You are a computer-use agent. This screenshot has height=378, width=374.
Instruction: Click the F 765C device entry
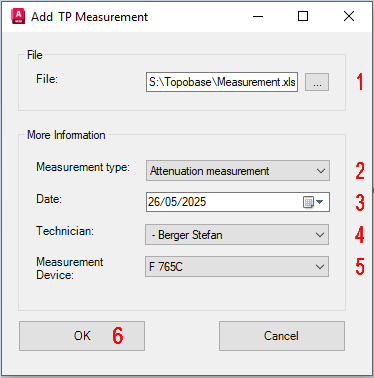click(166, 267)
